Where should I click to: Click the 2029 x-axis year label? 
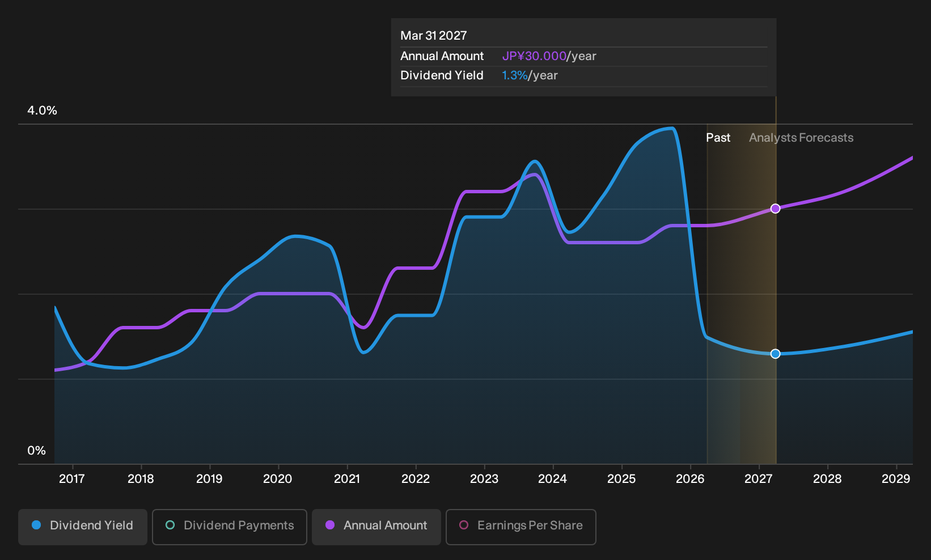coord(896,479)
